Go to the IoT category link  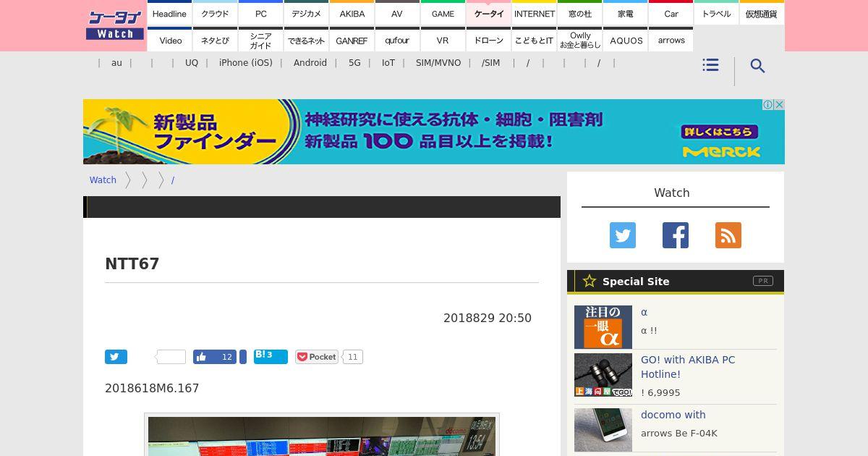(x=388, y=63)
